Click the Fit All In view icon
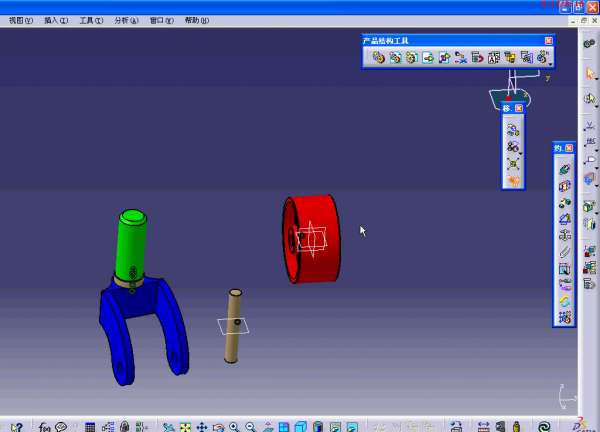 [x=184, y=427]
